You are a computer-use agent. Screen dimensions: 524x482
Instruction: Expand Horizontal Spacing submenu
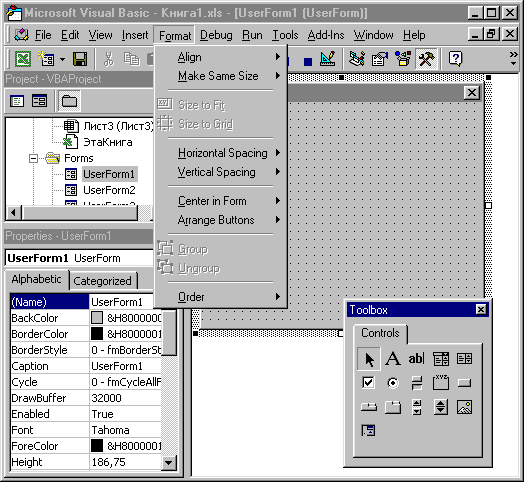coord(221,153)
